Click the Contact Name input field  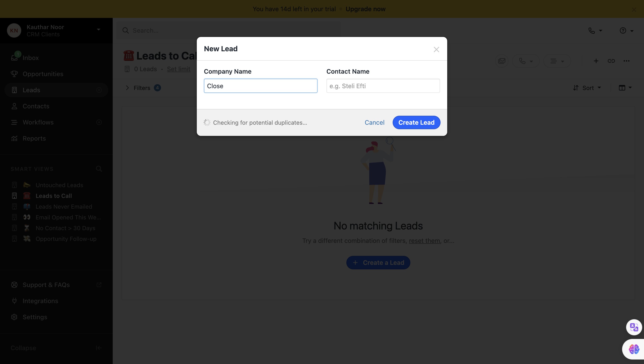[383, 86]
